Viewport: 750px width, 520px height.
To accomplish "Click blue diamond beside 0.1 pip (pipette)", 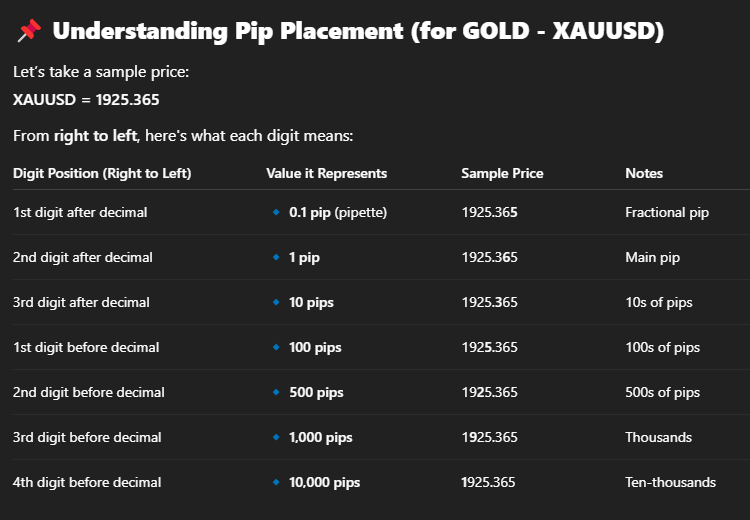I will (276, 212).
